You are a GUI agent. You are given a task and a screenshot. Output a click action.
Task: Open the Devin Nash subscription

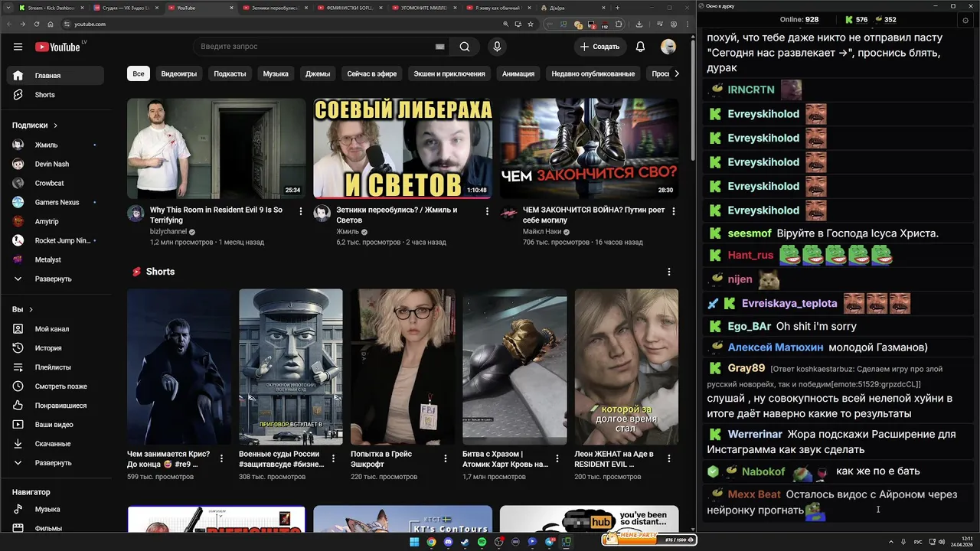[x=55, y=164]
